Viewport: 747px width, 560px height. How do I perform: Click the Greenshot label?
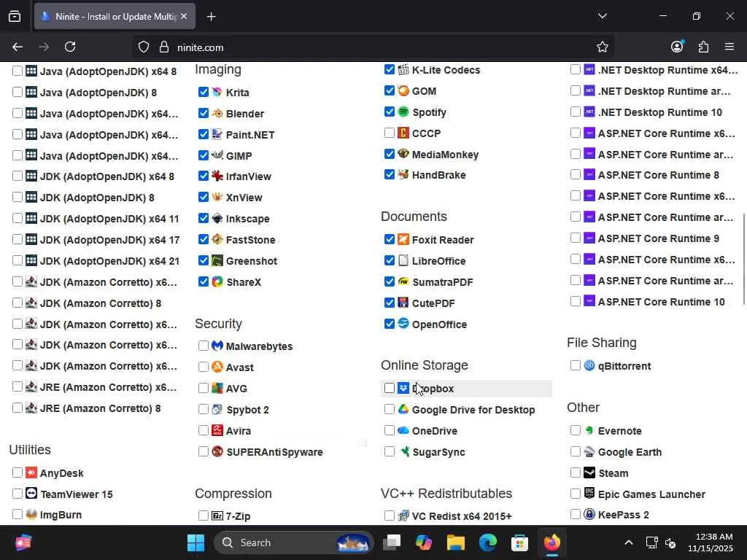(x=252, y=261)
